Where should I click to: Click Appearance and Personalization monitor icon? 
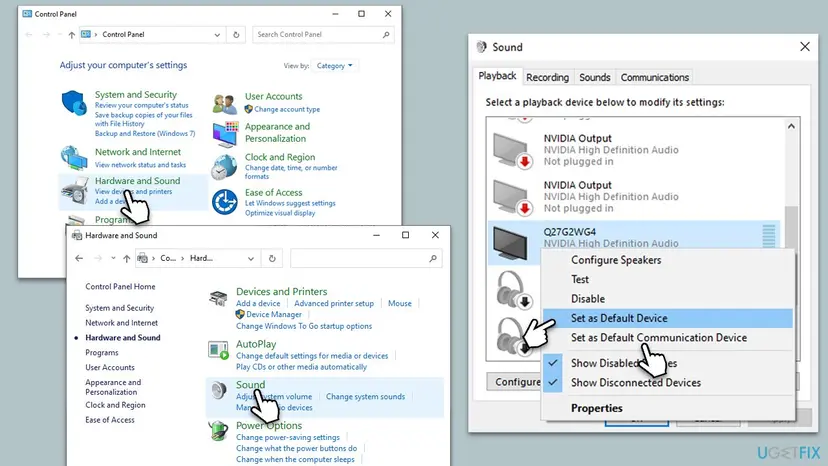point(224,134)
